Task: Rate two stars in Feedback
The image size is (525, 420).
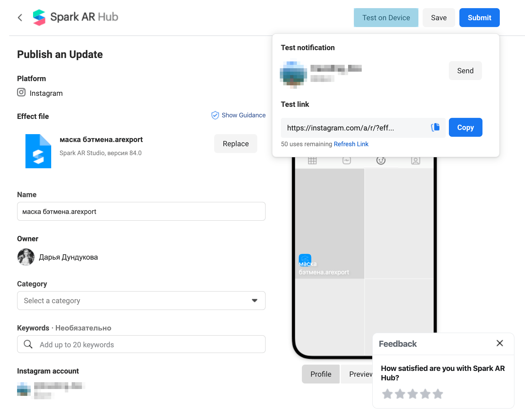Action: coord(400,394)
